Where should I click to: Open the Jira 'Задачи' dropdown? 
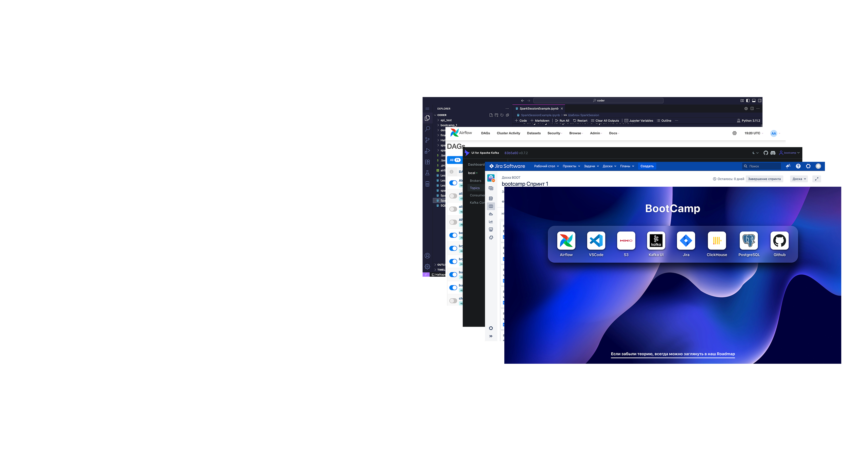click(x=591, y=166)
